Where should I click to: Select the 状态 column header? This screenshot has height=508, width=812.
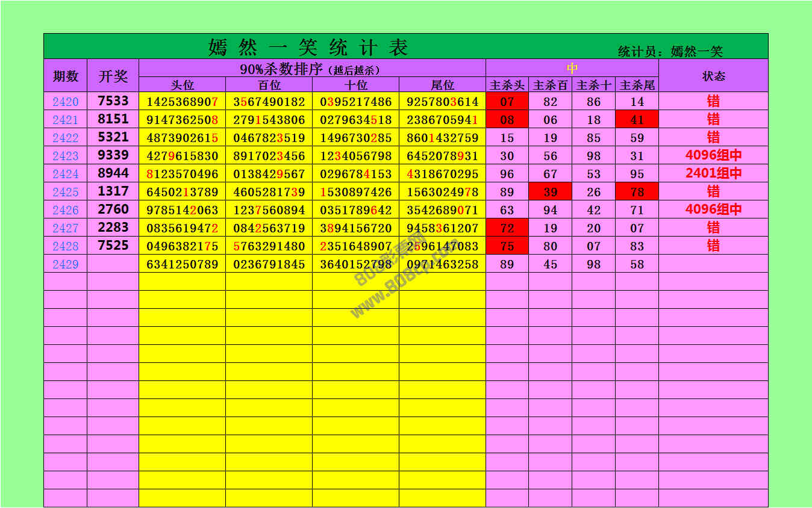coord(713,76)
